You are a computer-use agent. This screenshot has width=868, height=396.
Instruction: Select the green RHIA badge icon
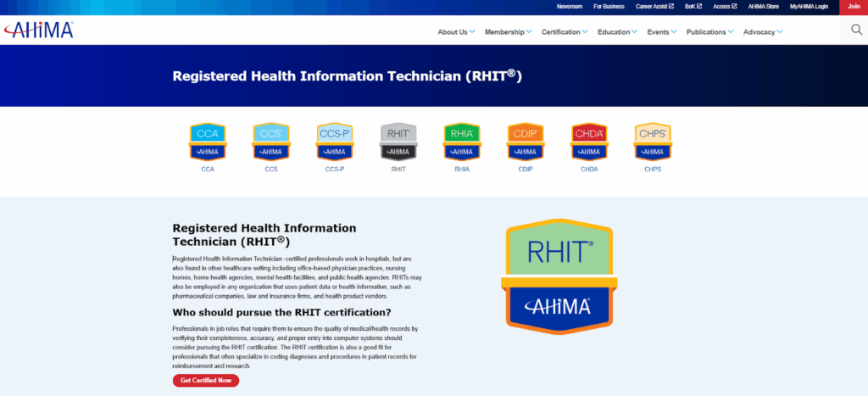click(x=462, y=142)
